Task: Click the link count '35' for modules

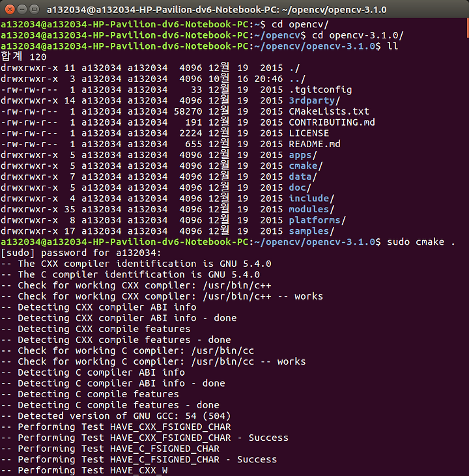Action: coord(70,210)
